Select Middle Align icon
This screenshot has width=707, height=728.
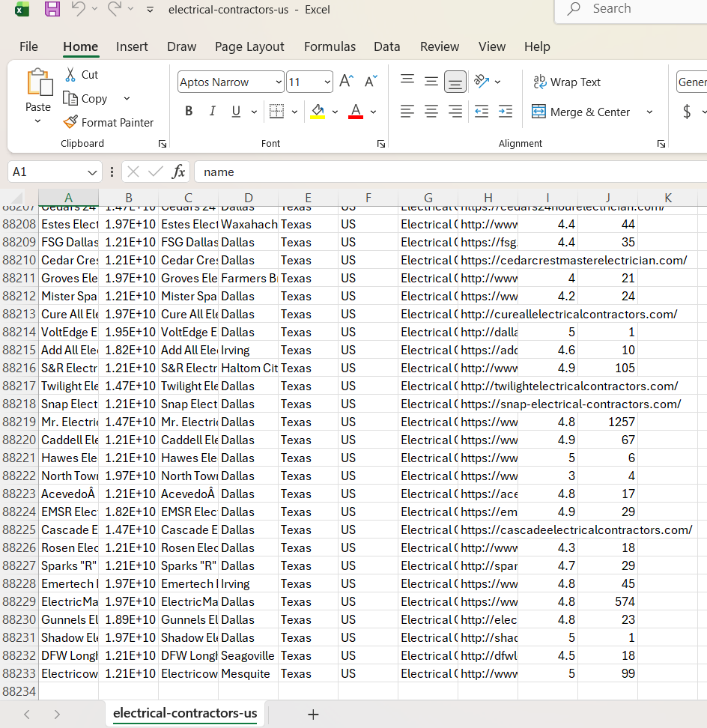431,81
